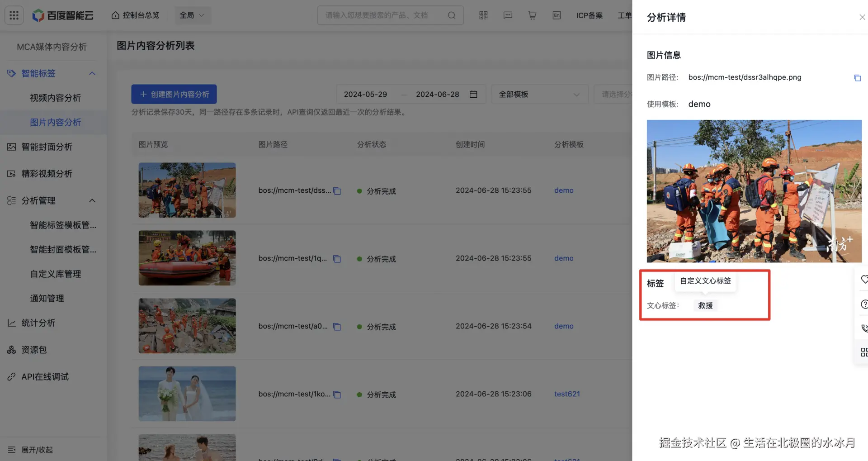Click the home icon beside 控制台总览
The width and height of the screenshot is (868, 461).
(x=115, y=15)
